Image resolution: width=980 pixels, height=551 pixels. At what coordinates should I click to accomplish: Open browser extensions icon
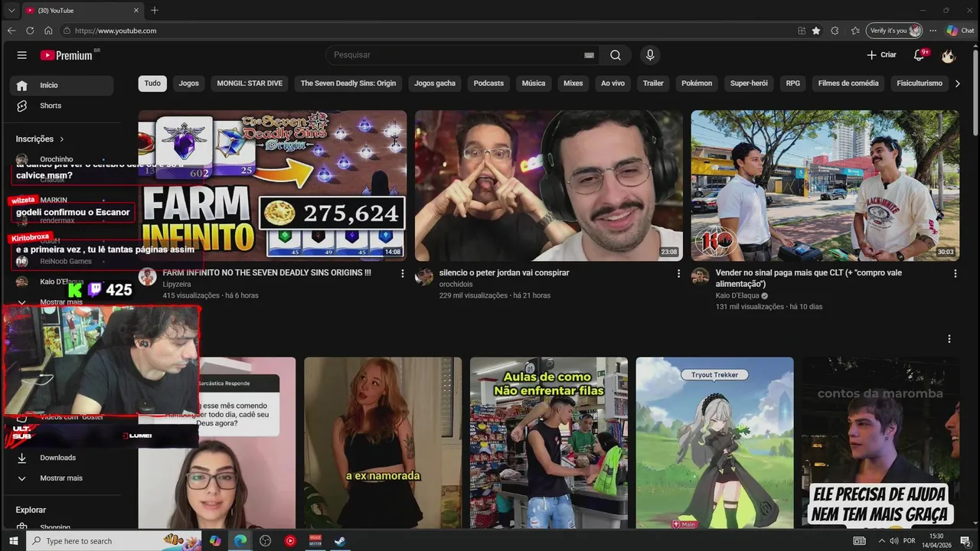pos(835,31)
